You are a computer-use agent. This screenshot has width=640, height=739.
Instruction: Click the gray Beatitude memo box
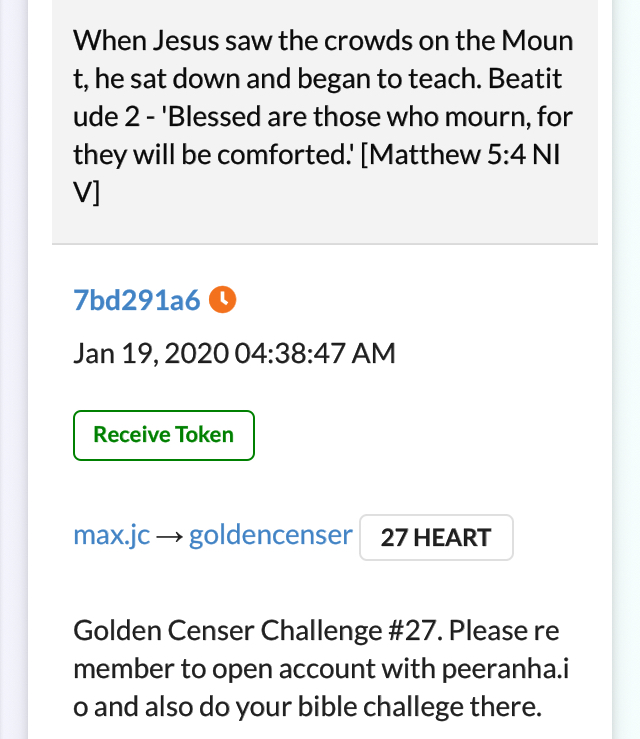tap(325, 122)
